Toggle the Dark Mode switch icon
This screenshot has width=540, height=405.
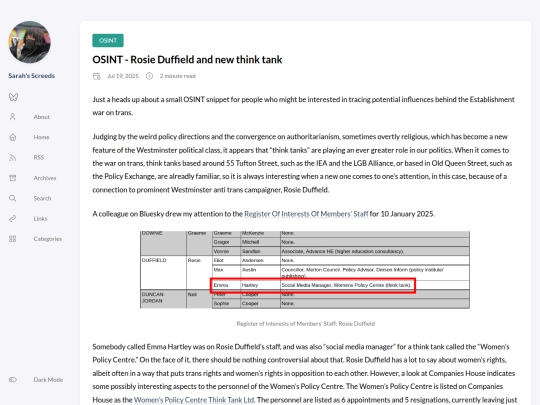pyautogui.click(x=13, y=380)
